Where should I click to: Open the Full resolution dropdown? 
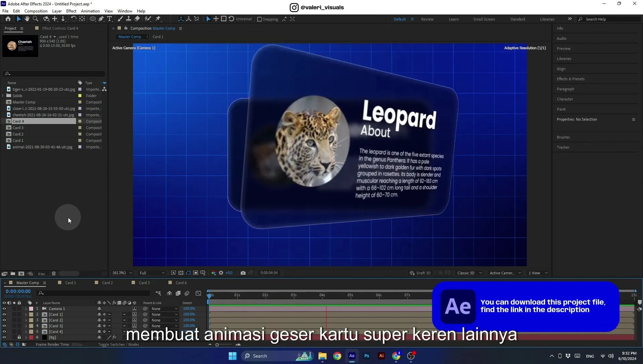coord(152,273)
